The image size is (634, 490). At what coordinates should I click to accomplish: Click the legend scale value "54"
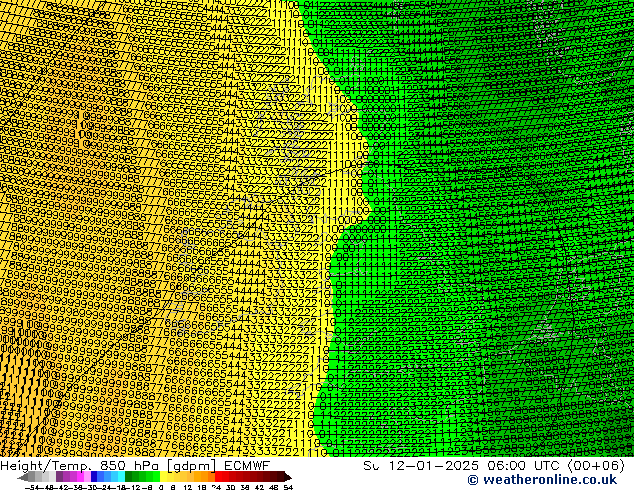click(x=289, y=488)
